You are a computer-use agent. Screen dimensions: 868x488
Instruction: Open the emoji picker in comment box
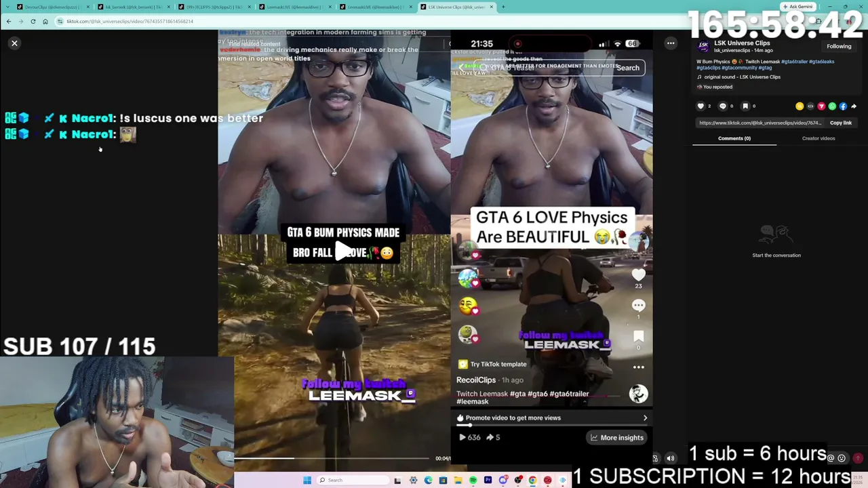pos(842,458)
